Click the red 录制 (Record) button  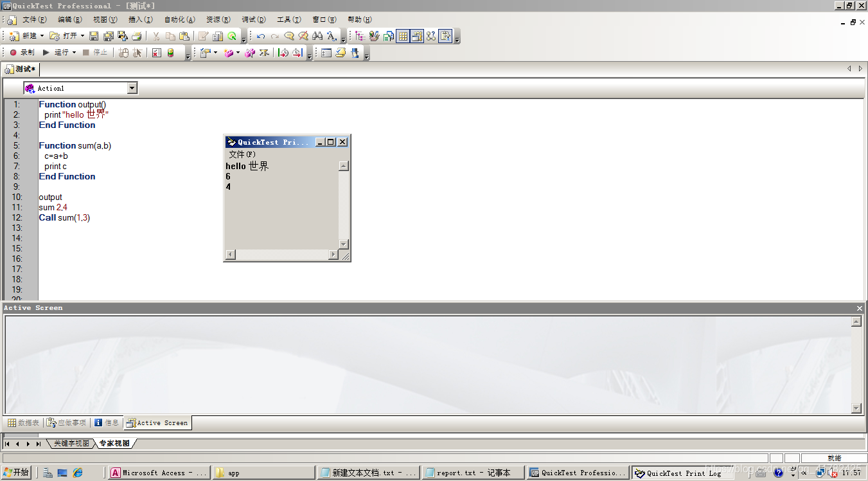22,53
